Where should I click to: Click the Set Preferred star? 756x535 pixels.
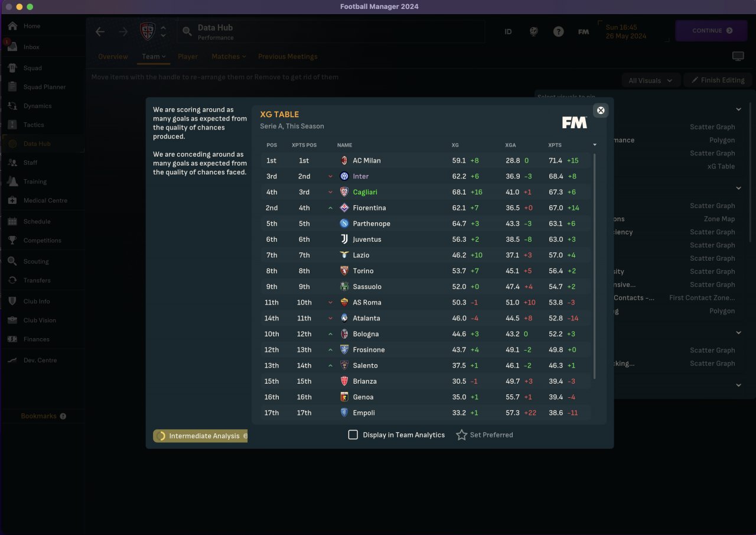461,435
